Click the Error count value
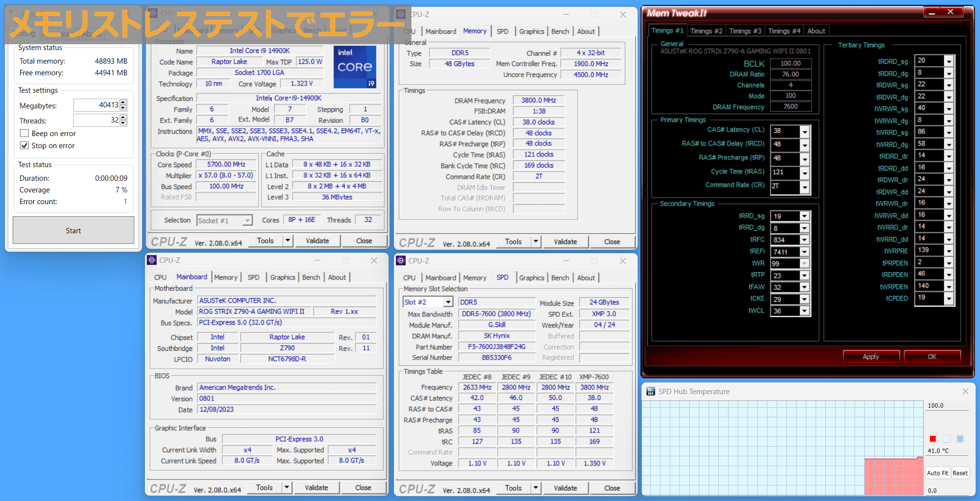This screenshot has width=980, height=501. pos(125,202)
